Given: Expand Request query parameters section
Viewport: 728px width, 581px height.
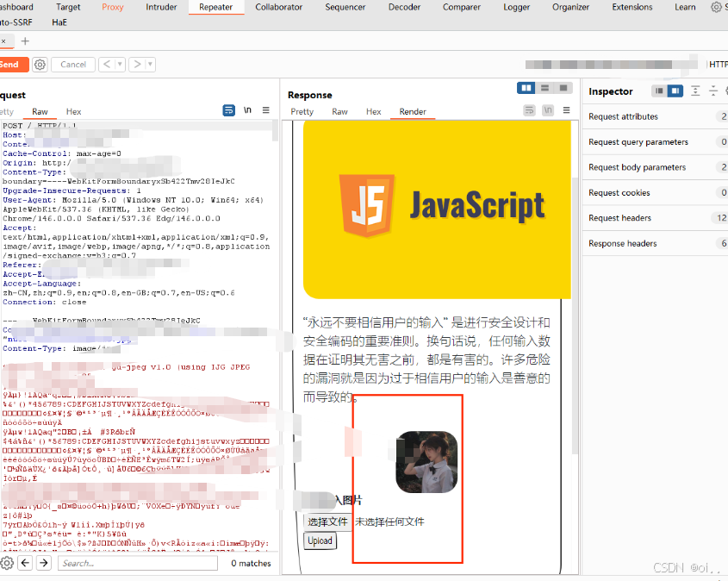Looking at the screenshot, I should (x=655, y=142).
